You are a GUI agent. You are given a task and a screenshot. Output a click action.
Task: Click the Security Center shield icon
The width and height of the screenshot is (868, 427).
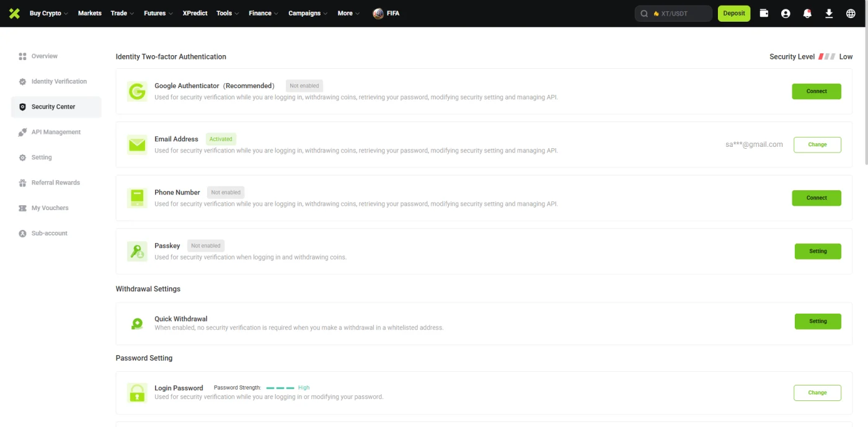tap(22, 107)
